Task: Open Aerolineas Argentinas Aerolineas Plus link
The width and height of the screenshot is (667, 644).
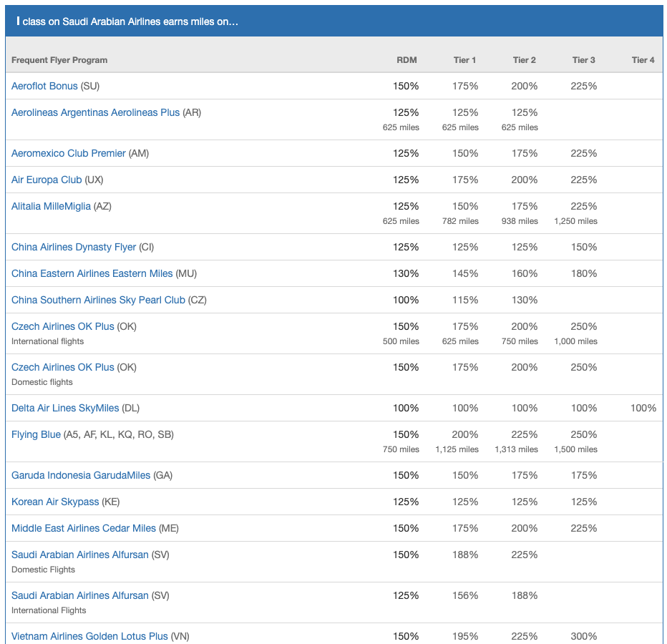Action: 96,112
